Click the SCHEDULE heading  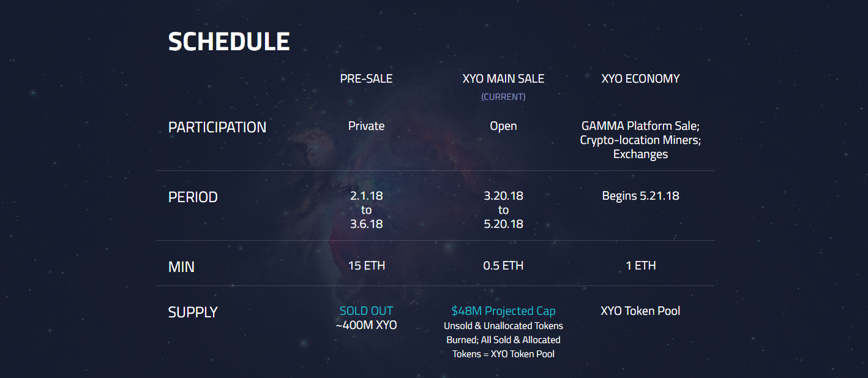(229, 42)
